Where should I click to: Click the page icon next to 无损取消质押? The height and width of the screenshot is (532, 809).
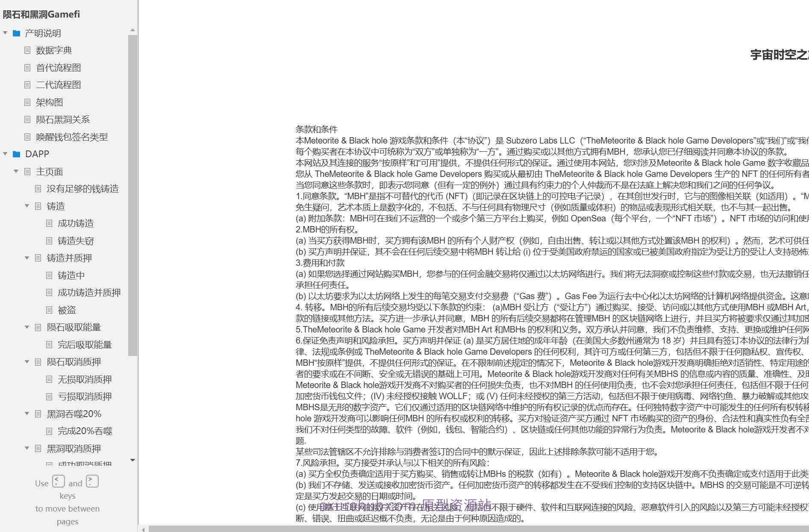click(49, 379)
